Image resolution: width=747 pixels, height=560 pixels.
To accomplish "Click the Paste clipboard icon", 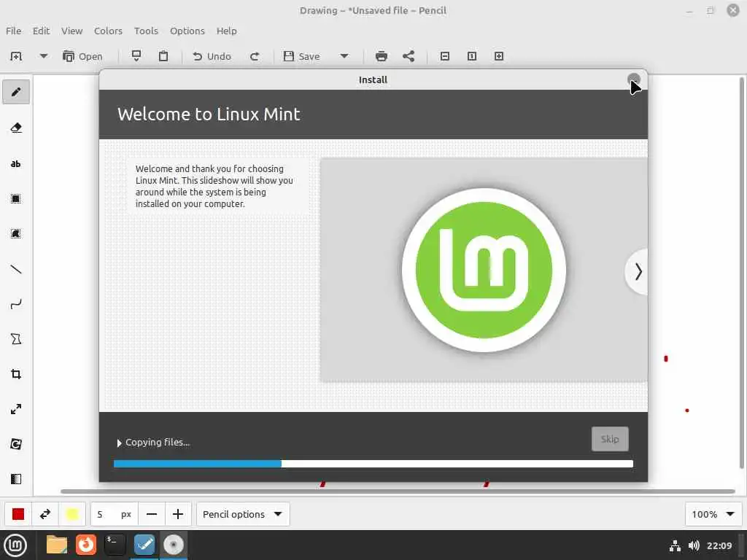I will tap(163, 56).
